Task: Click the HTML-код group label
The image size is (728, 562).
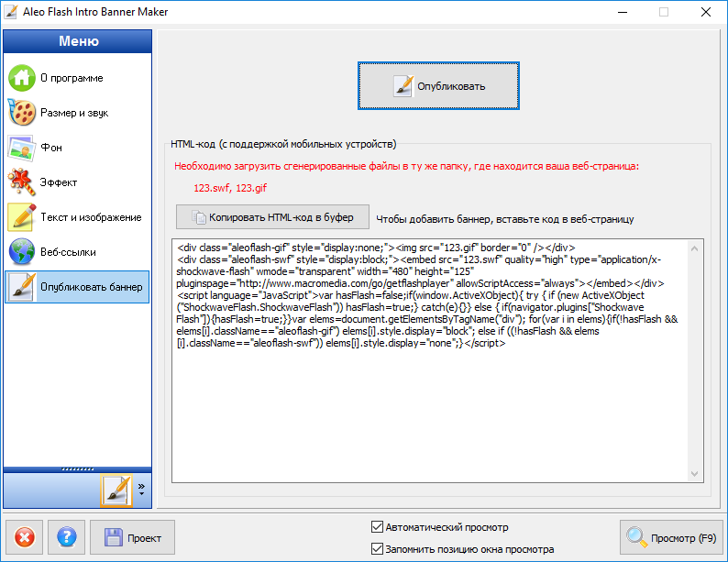Action: 283,144
